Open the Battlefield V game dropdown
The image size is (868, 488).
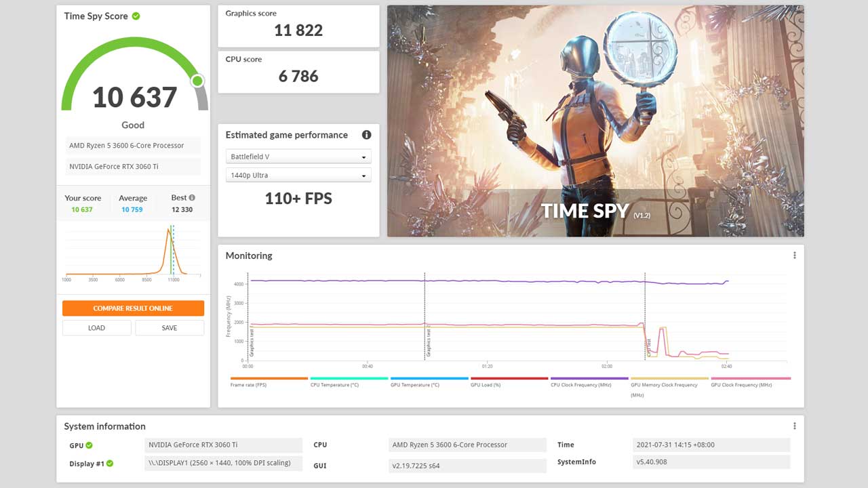(298, 157)
